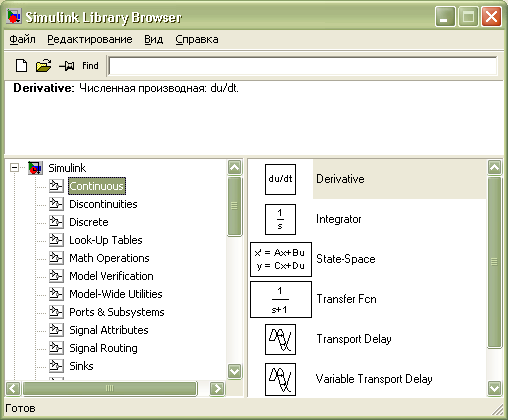508x420 pixels.
Task: Click the block list scrollbar thumb
Action: (494, 263)
